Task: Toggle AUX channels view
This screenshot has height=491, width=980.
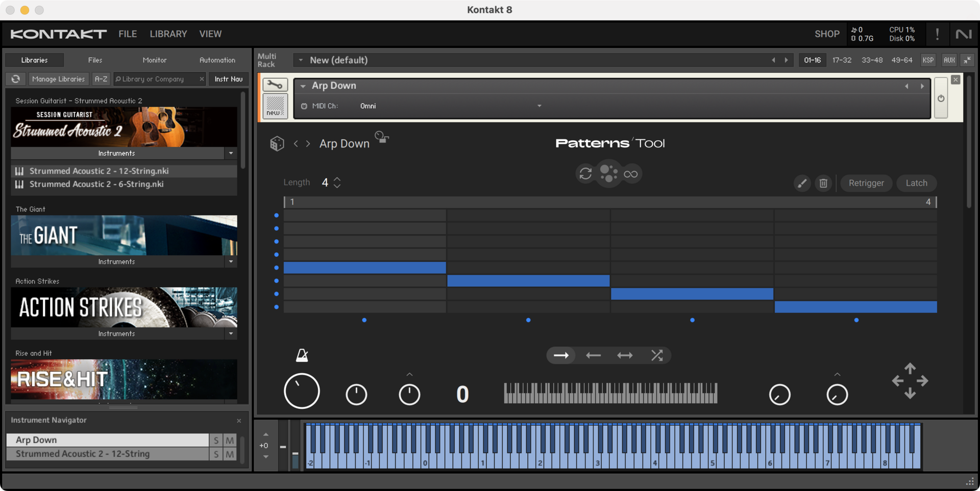Action: (949, 60)
